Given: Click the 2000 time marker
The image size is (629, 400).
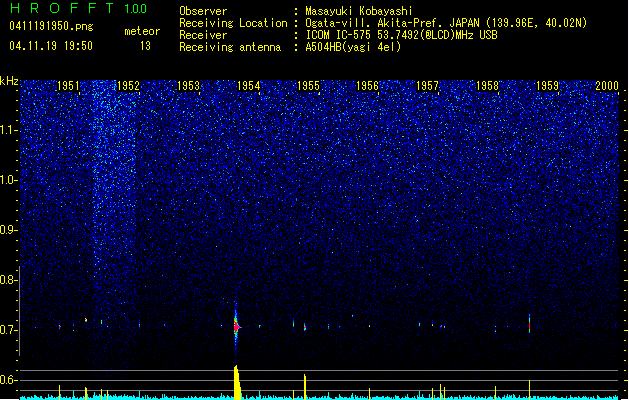Looking at the screenshot, I should click(x=607, y=86).
